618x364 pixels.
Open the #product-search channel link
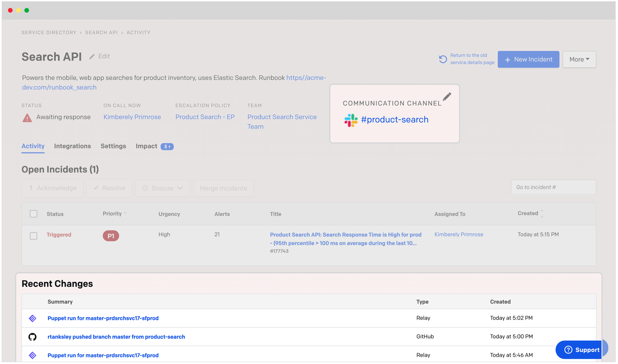pyautogui.click(x=395, y=120)
